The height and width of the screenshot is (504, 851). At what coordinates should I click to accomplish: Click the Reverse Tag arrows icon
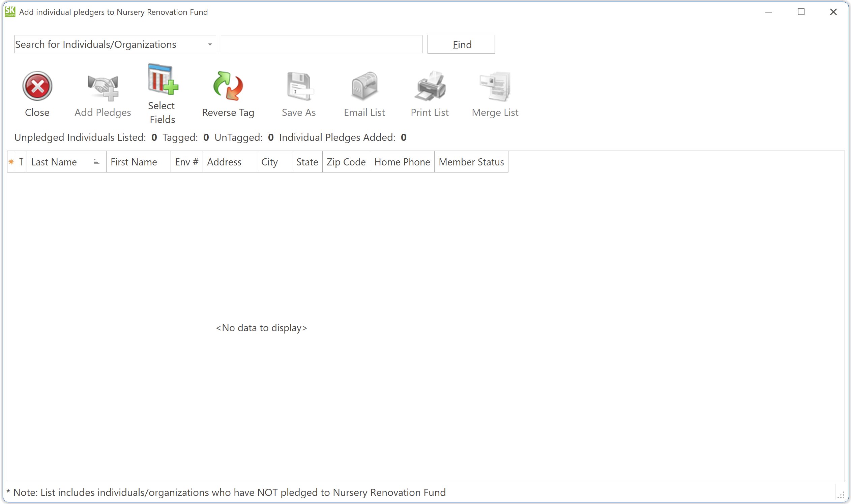click(228, 86)
